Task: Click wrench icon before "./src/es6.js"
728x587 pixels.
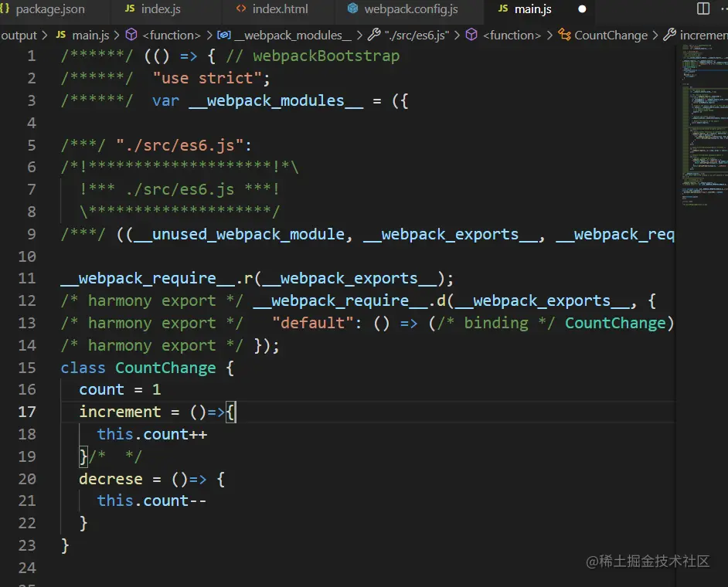Action: click(374, 35)
